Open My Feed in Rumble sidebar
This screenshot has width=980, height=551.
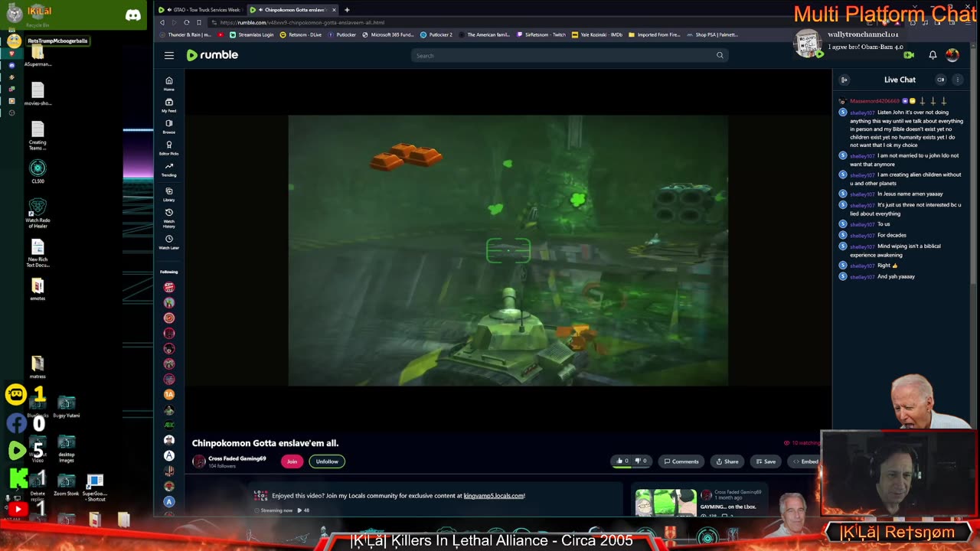(169, 105)
